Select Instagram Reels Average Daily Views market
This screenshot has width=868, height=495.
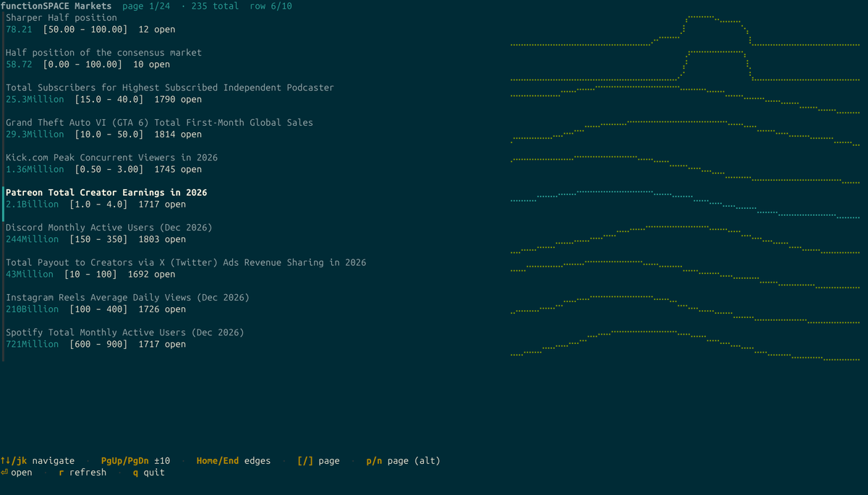127,298
